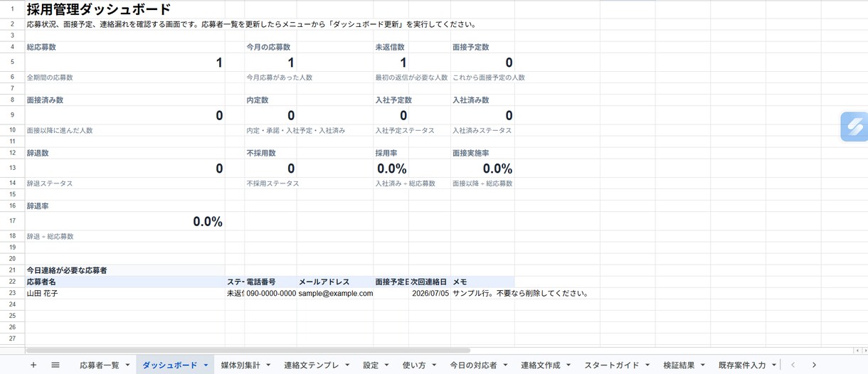The height and width of the screenshot is (374, 868).
Task: Open dropdown arrow on 既存案件入力 tab
Action: coord(774,365)
